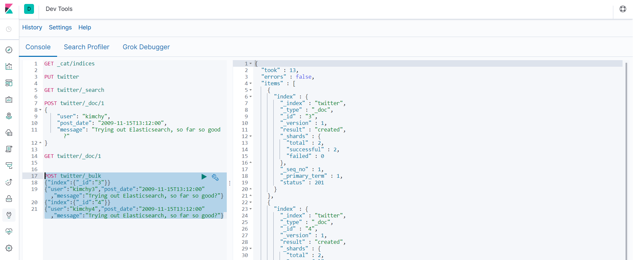The width and height of the screenshot is (644, 260).
Task: Click the Kibana logo
Action: (x=9, y=9)
